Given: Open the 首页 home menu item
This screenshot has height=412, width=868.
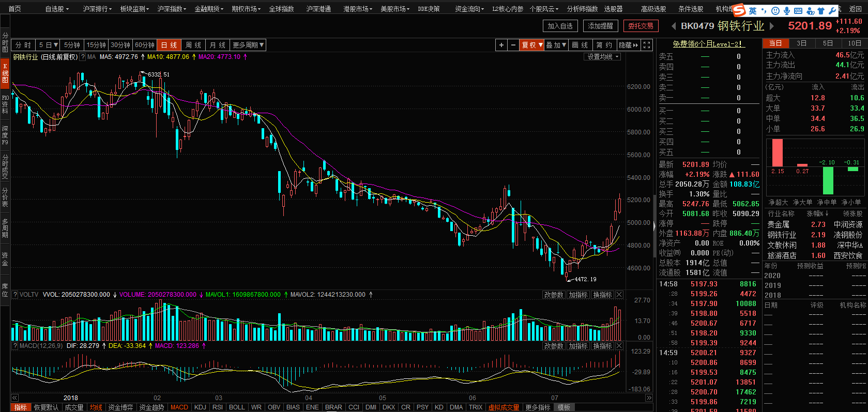Looking at the screenshot, I should (15, 9).
